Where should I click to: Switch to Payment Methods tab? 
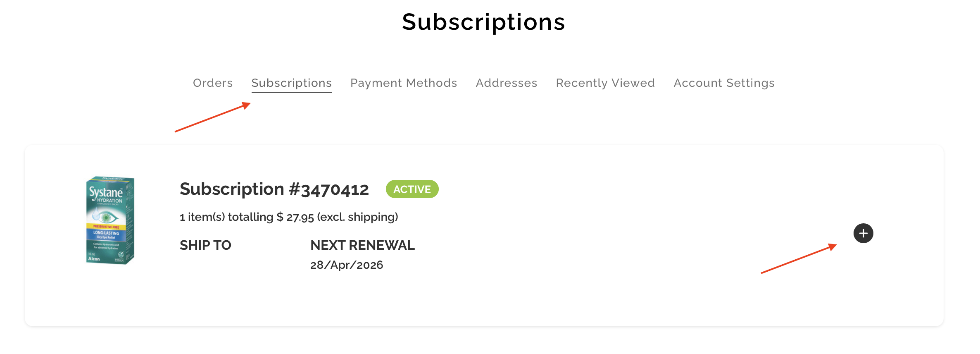[x=404, y=83]
